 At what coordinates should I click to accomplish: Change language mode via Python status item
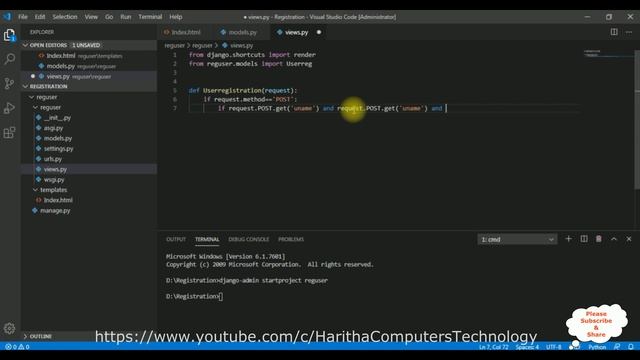tap(597, 347)
